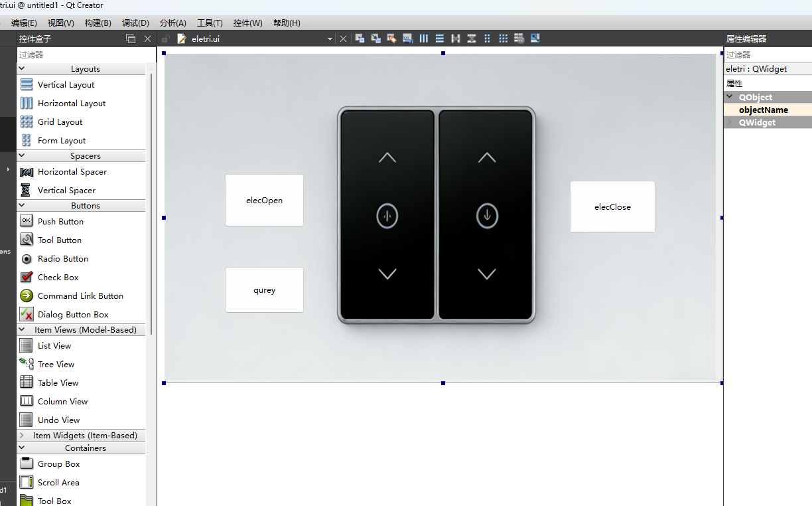The image size is (812, 506).
Task: Collapse the QObject property group
Action: click(x=730, y=98)
